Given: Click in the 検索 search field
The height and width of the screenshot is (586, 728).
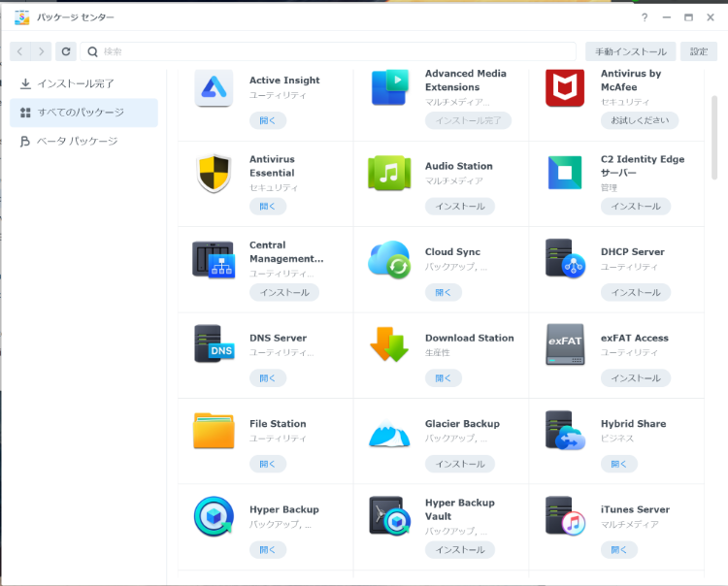Looking at the screenshot, I should click(x=328, y=51).
